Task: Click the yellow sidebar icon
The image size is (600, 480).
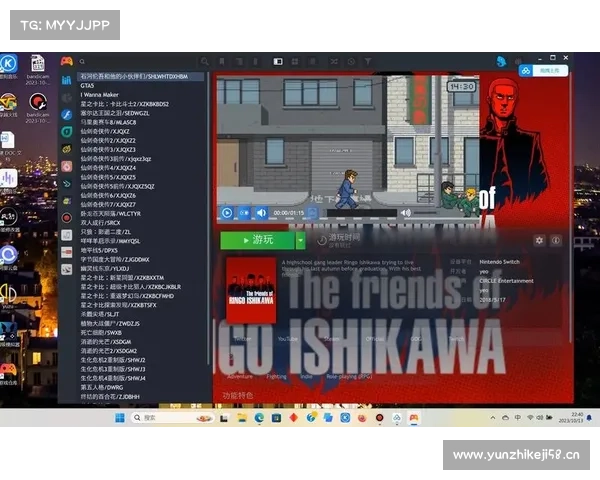Action: click(67, 149)
